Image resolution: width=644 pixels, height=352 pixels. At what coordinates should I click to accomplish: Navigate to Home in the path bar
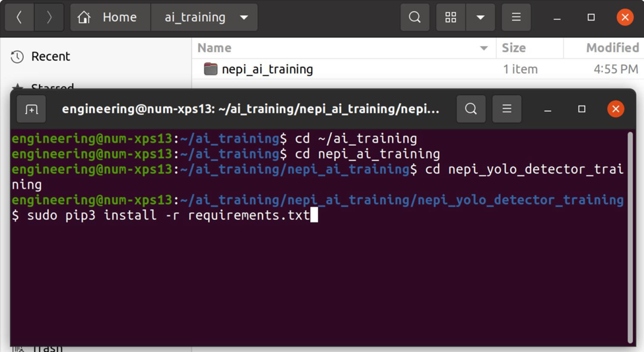(x=110, y=18)
